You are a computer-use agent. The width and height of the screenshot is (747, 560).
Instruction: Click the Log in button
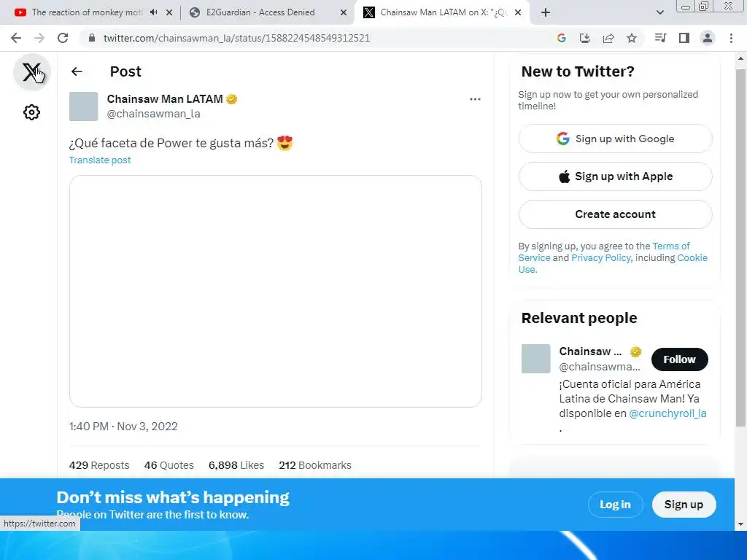tap(615, 505)
